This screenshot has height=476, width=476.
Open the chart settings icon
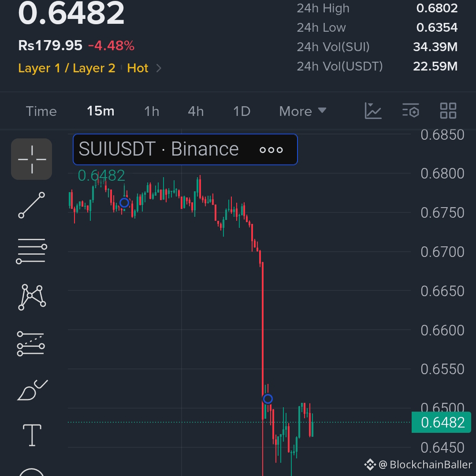[411, 111]
